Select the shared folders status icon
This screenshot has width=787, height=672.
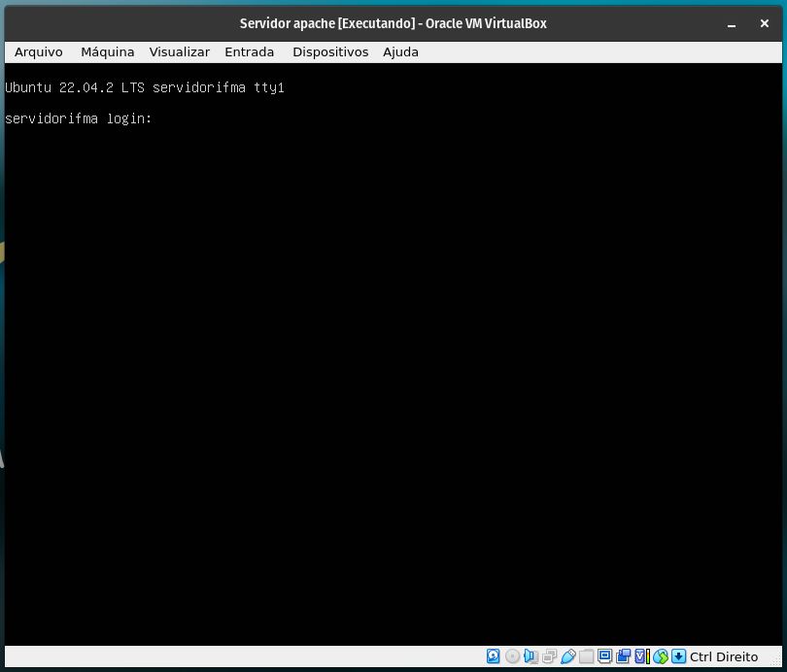(x=586, y=656)
